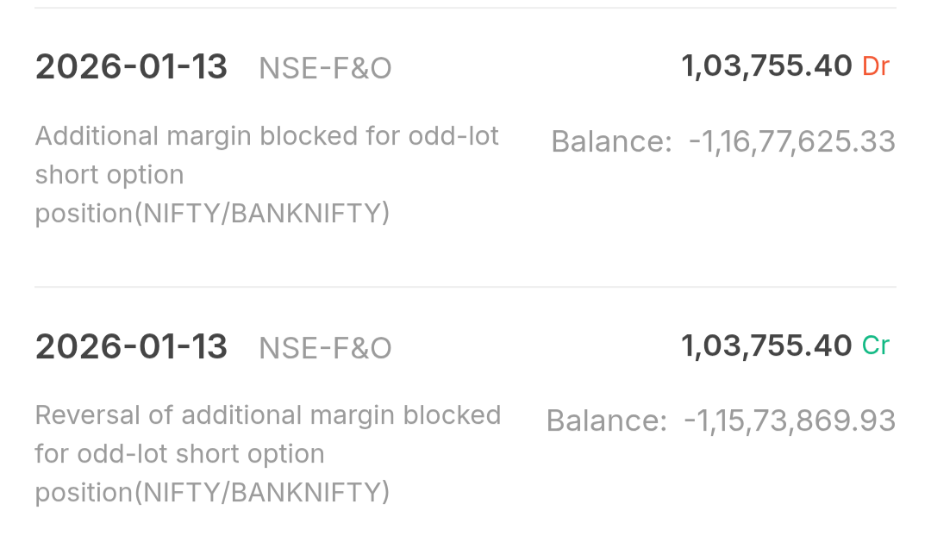Image resolution: width=931 pixels, height=560 pixels.
Task: Click the Balance label in the reversal entry
Action: click(x=606, y=420)
